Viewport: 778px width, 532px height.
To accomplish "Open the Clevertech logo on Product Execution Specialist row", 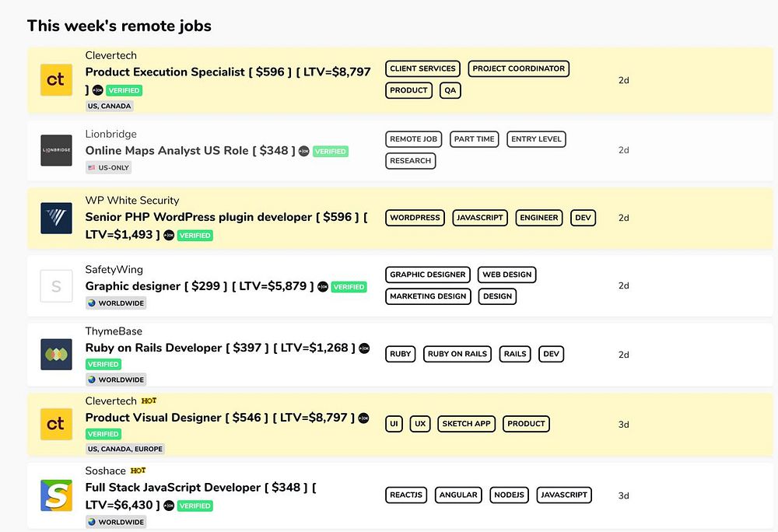I will (x=56, y=80).
